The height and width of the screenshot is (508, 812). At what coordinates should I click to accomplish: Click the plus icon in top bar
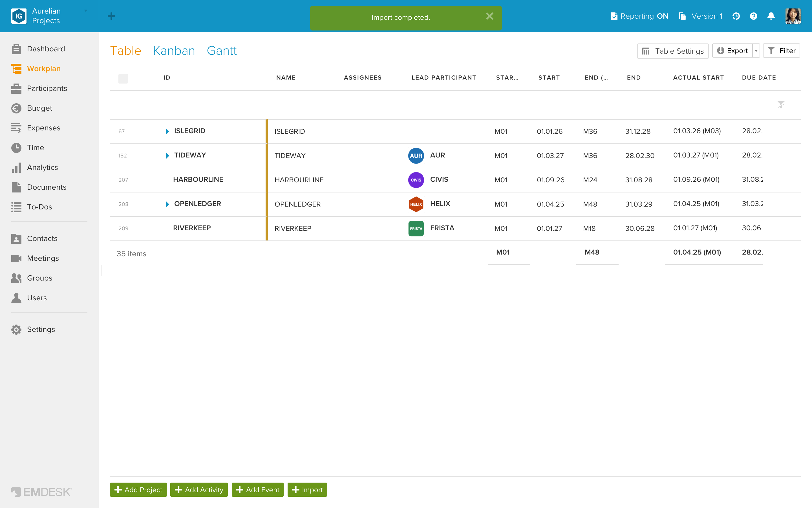coord(111,16)
